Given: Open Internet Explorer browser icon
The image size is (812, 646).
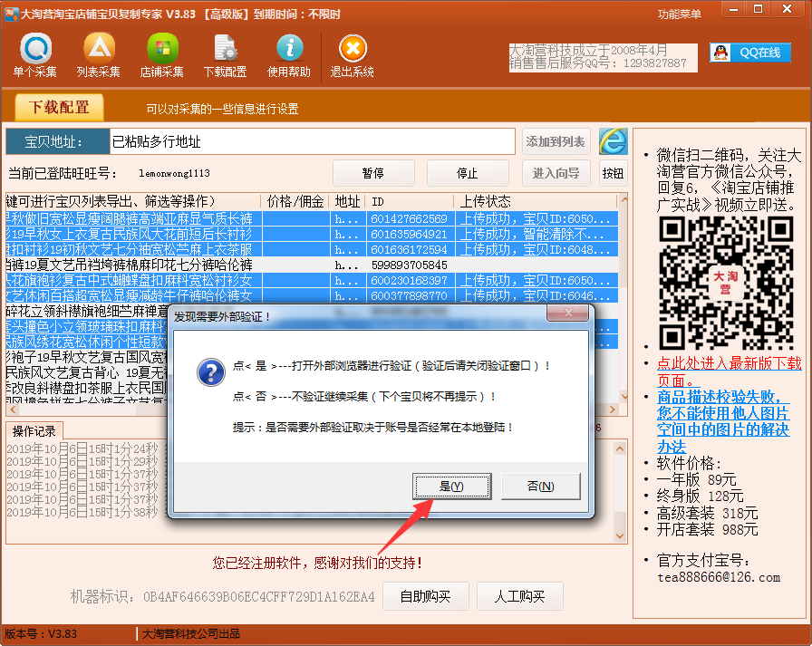Looking at the screenshot, I should click(614, 141).
